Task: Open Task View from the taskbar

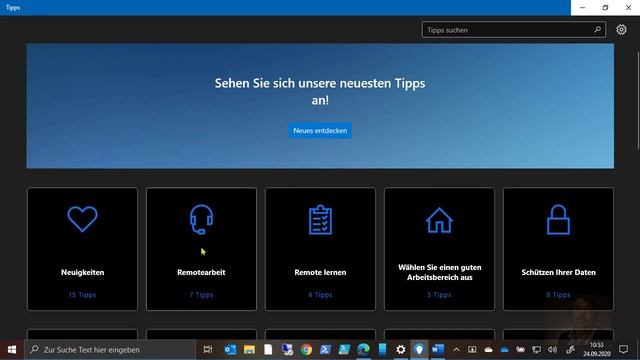Action: 208,350
